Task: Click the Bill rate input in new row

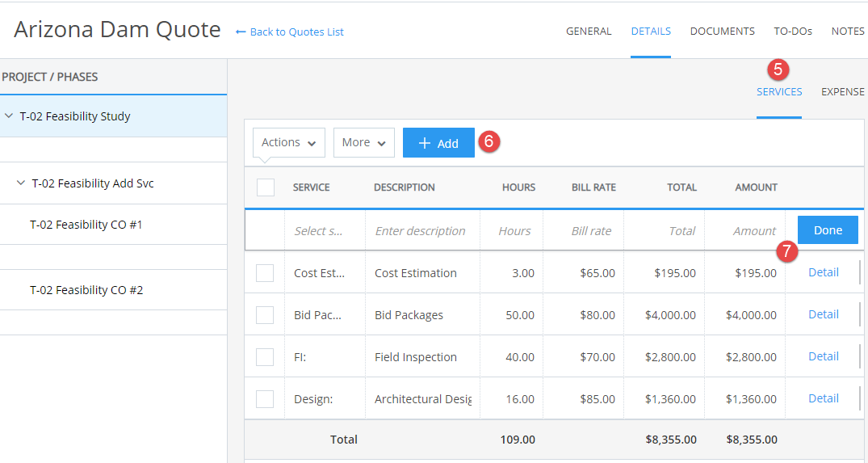Action: coord(584,231)
